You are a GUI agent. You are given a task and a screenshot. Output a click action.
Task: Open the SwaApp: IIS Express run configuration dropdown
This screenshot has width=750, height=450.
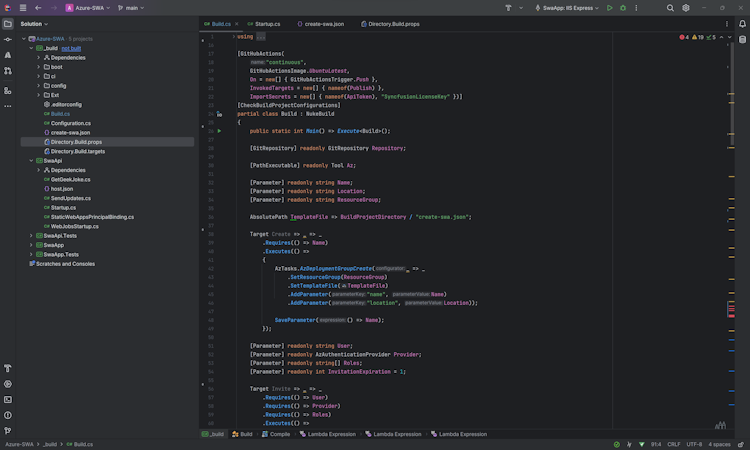(566, 7)
